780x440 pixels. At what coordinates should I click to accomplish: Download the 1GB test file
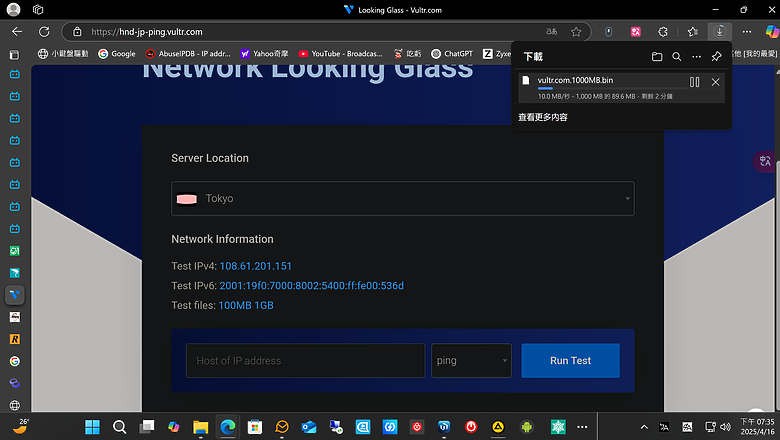point(264,305)
